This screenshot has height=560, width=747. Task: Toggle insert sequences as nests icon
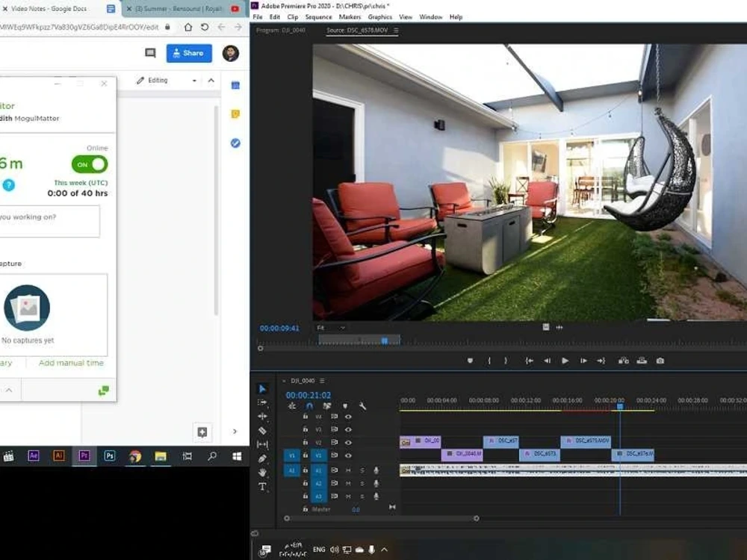(292, 405)
